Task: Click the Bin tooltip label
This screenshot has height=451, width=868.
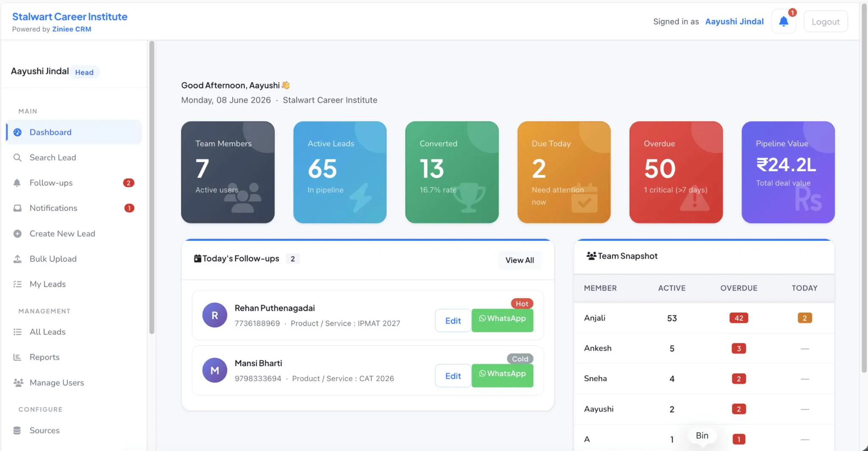Action: coord(702,435)
